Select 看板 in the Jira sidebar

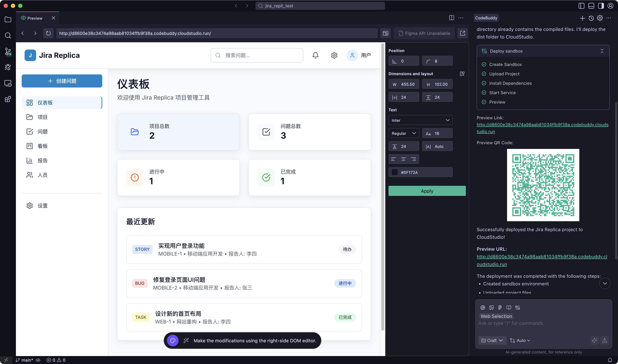point(42,146)
